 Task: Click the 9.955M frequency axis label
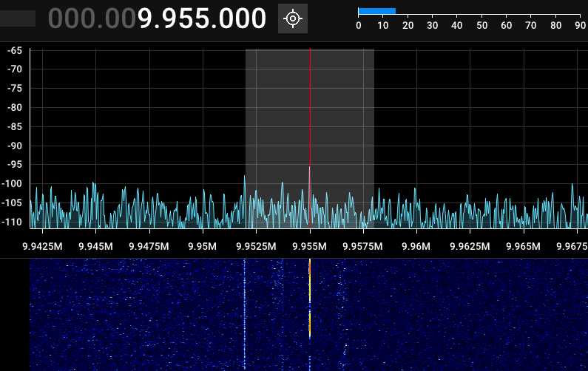click(x=309, y=246)
